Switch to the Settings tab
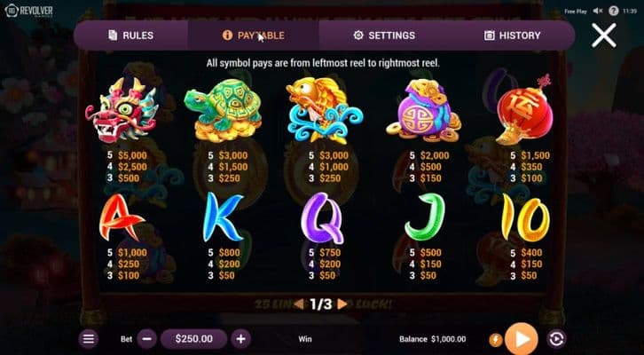Screen dimensions: 644x355 tap(384, 35)
